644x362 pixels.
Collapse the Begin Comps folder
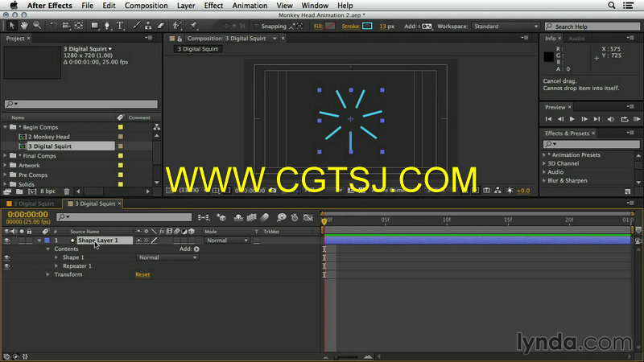(x=6, y=127)
